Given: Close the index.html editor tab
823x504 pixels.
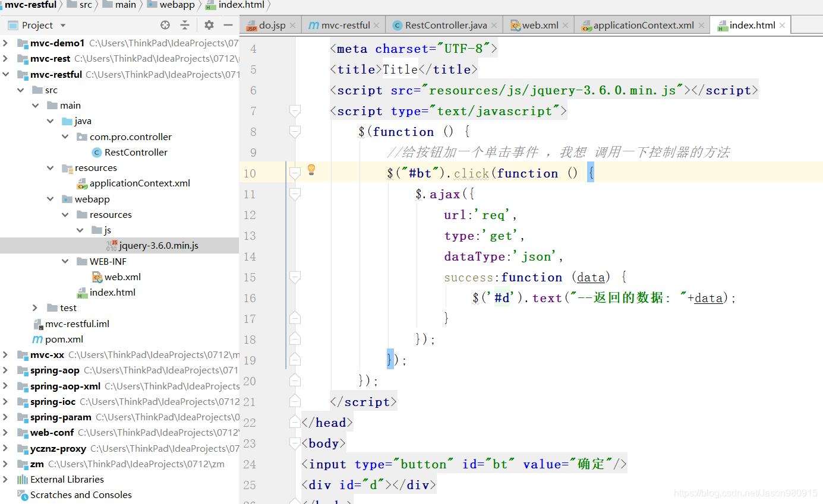Looking at the screenshot, I should [x=782, y=26].
